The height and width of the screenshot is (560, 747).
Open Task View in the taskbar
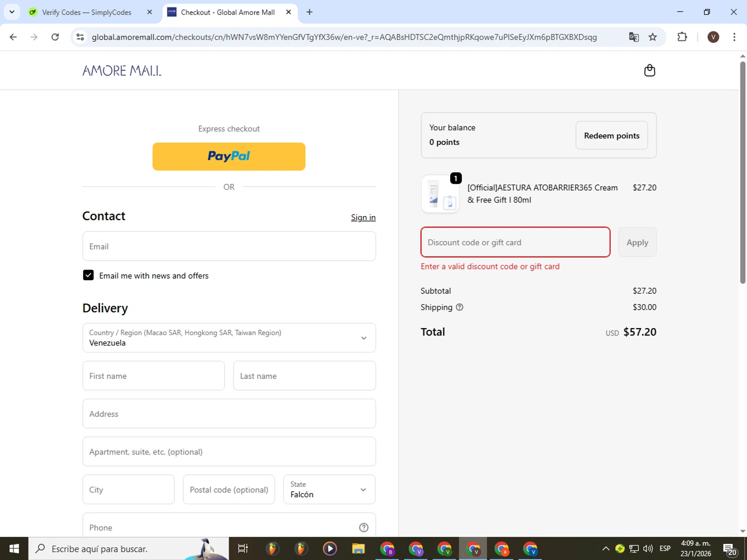pos(243,549)
